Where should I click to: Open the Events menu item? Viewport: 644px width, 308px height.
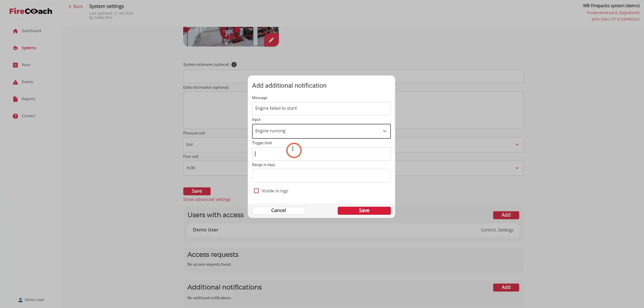coord(27,82)
